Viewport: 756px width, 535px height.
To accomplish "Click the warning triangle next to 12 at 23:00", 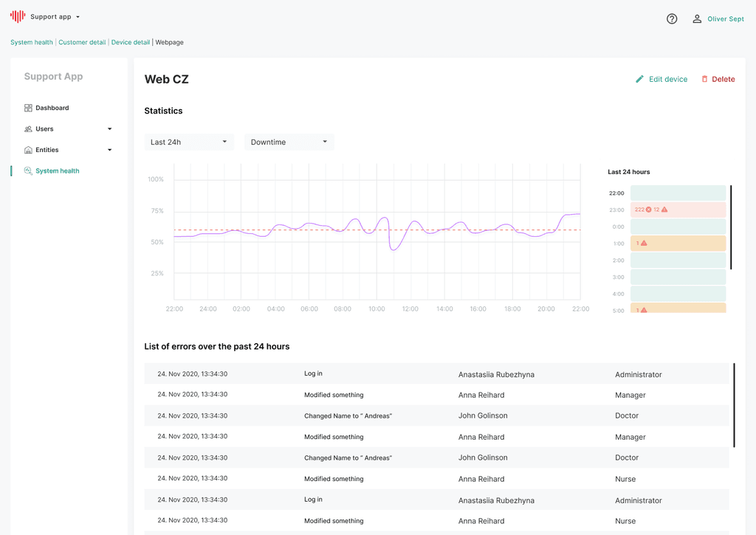I will tap(664, 210).
